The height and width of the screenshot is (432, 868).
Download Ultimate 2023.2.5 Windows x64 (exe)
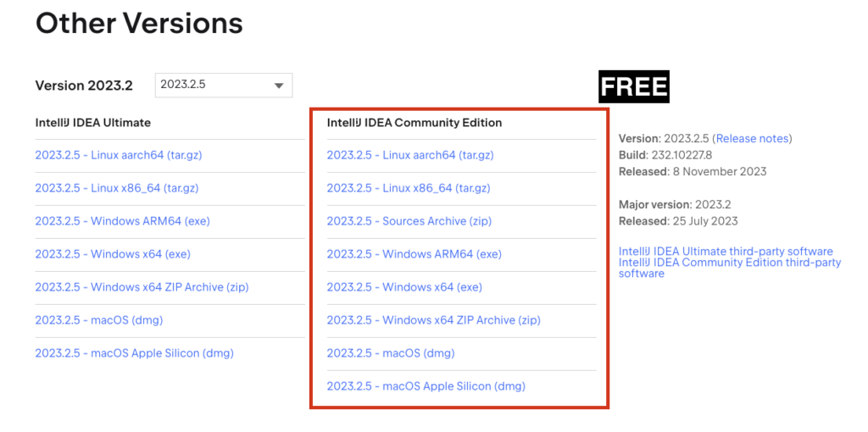[113, 254]
